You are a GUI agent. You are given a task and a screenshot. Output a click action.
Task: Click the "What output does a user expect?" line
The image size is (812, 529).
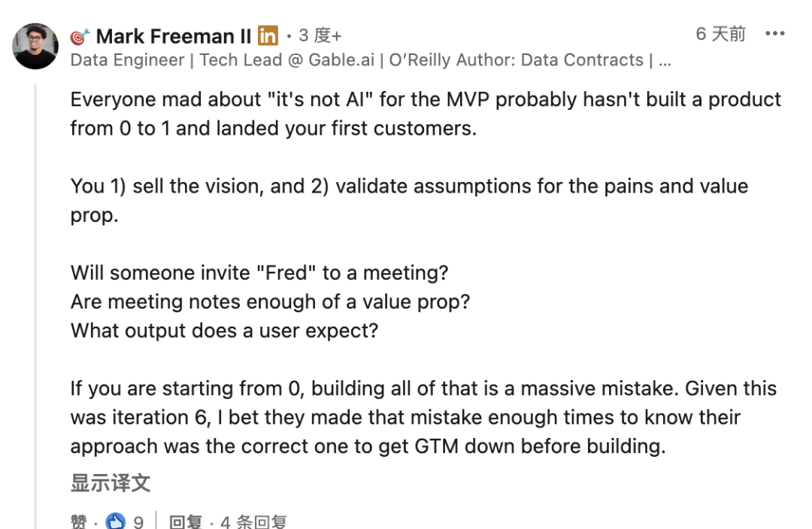[224, 330]
